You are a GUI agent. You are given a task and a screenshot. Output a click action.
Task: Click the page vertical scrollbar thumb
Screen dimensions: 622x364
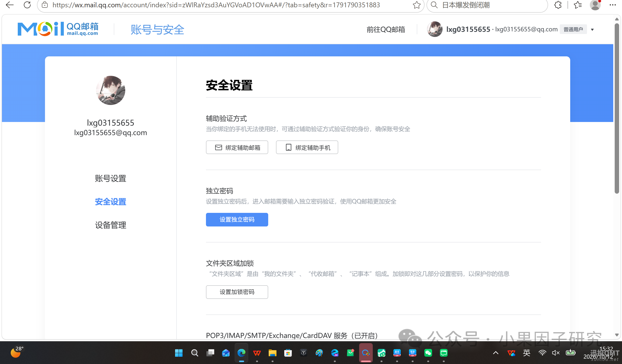pyautogui.click(x=617, y=108)
